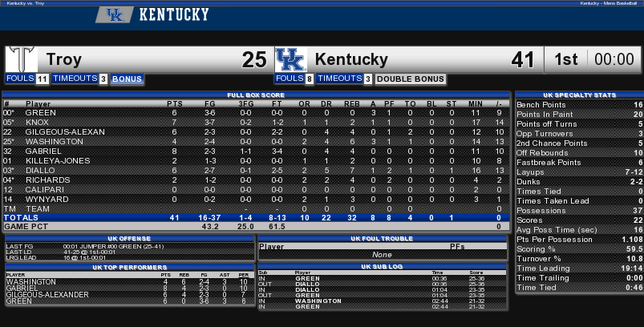Click the Kentucky TIMEOUTS label
Image resolution: width=644 pixels, height=327 pixels.
pos(339,78)
